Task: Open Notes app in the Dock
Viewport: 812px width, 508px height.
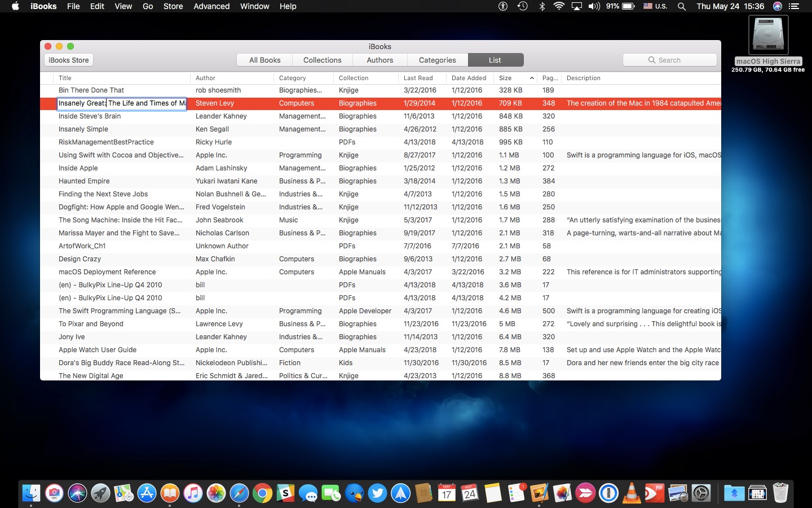Action: click(x=493, y=493)
